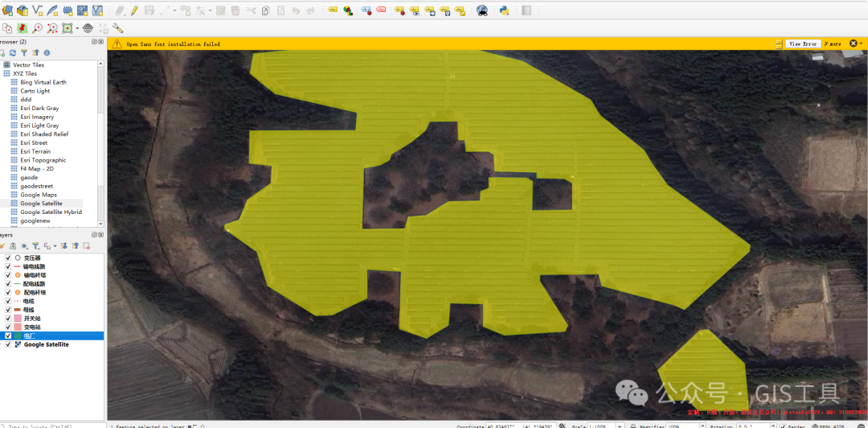Viewport: 868px width, 428px height.
Task: Click the New Shapefile layer (V) icon
Action: (38, 10)
